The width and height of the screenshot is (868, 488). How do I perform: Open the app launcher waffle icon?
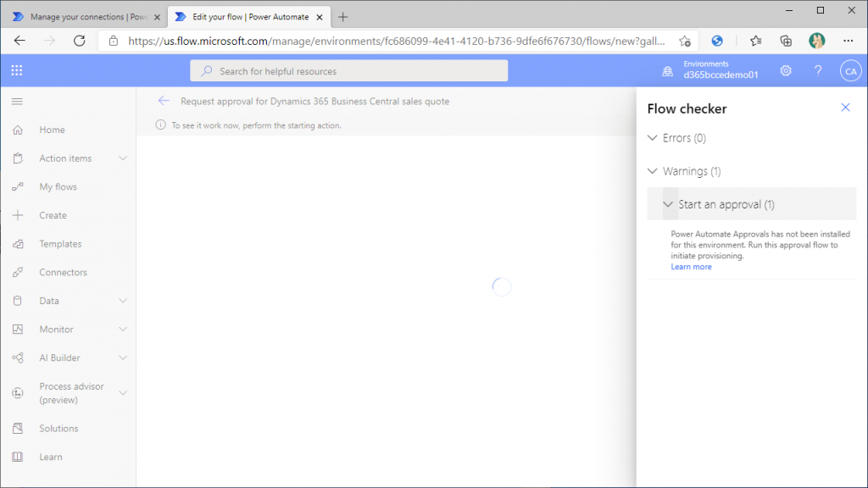tap(17, 70)
